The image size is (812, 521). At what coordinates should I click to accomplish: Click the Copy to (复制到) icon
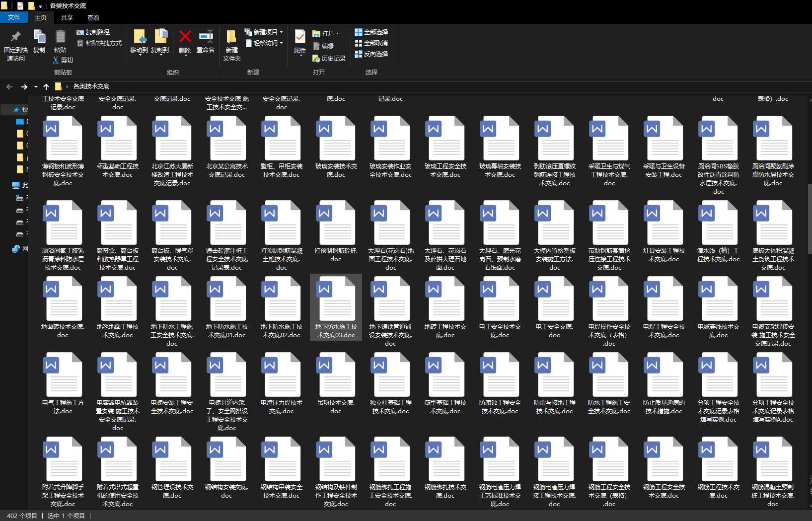160,37
